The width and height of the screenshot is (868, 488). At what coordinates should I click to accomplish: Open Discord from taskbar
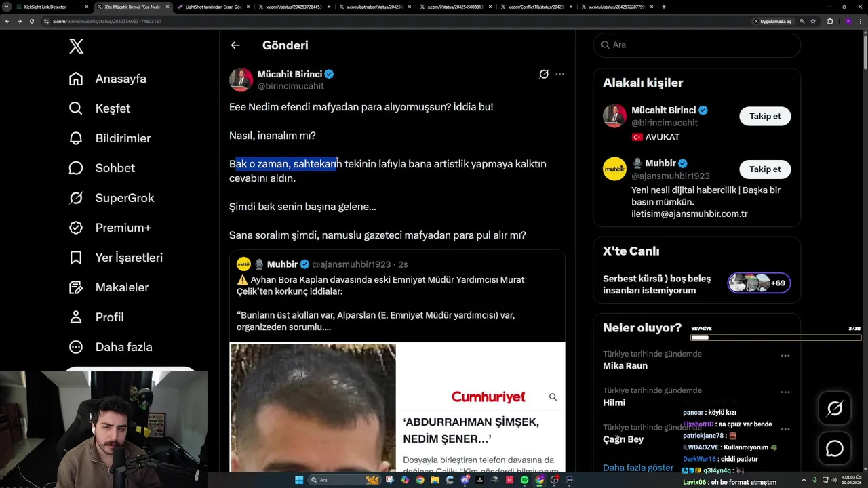[x=465, y=480]
